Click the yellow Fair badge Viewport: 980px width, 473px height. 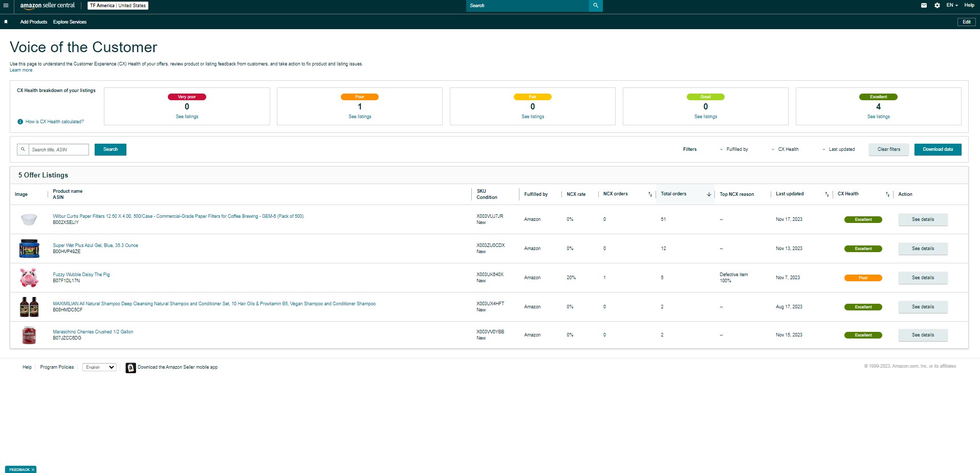(533, 97)
